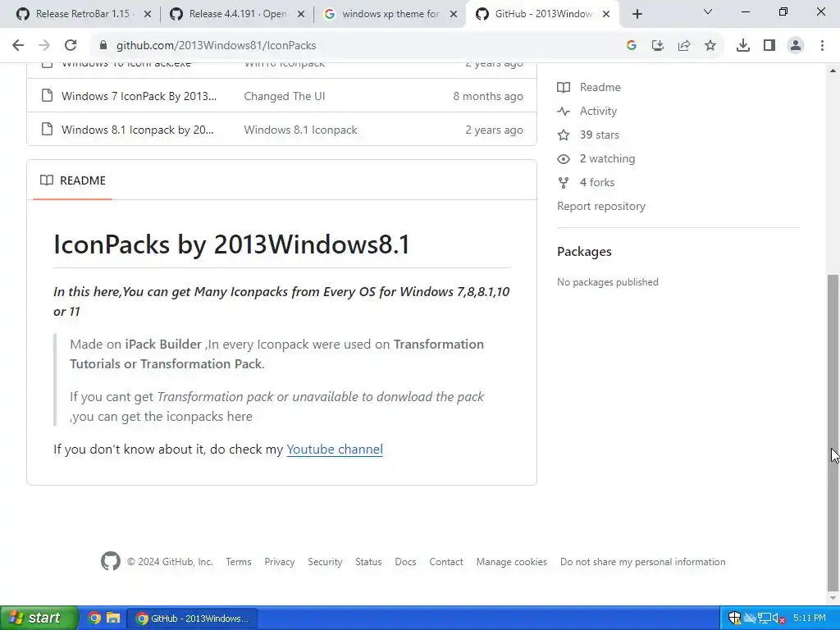Screen dimensions: 840x630
Task: Switch to Release RetroBar 1.15 tab
Action: click(83, 14)
